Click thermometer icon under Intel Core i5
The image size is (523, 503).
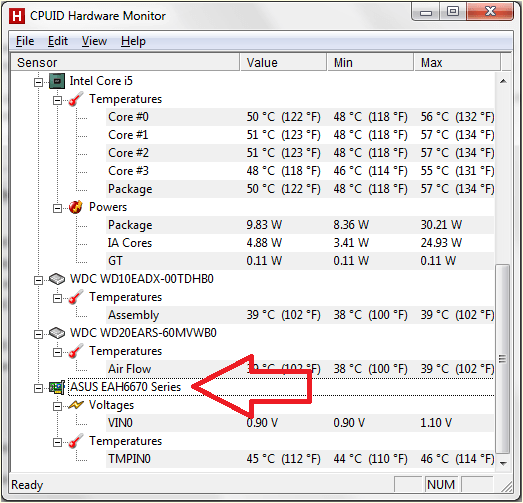pos(76,99)
